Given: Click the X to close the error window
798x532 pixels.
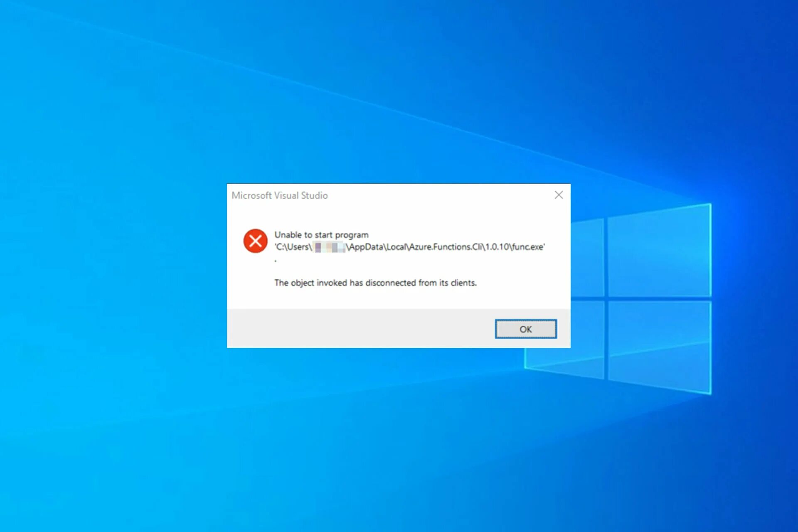Looking at the screenshot, I should 558,195.
